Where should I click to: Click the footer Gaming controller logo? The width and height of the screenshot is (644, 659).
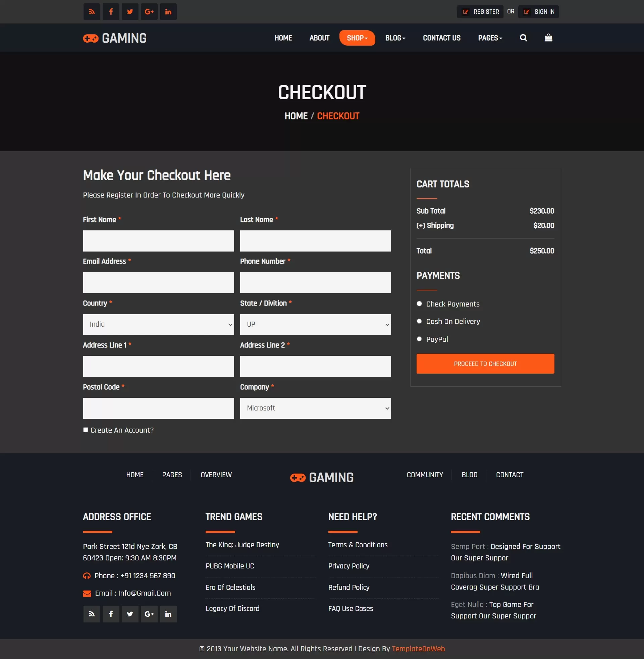click(x=322, y=478)
